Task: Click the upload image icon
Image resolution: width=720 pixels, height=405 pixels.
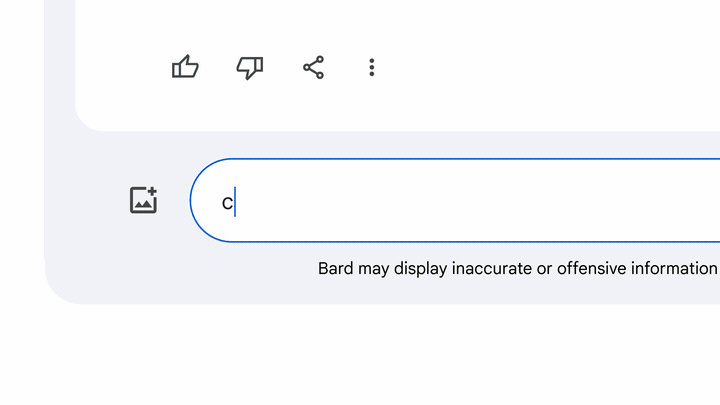Action: click(143, 200)
